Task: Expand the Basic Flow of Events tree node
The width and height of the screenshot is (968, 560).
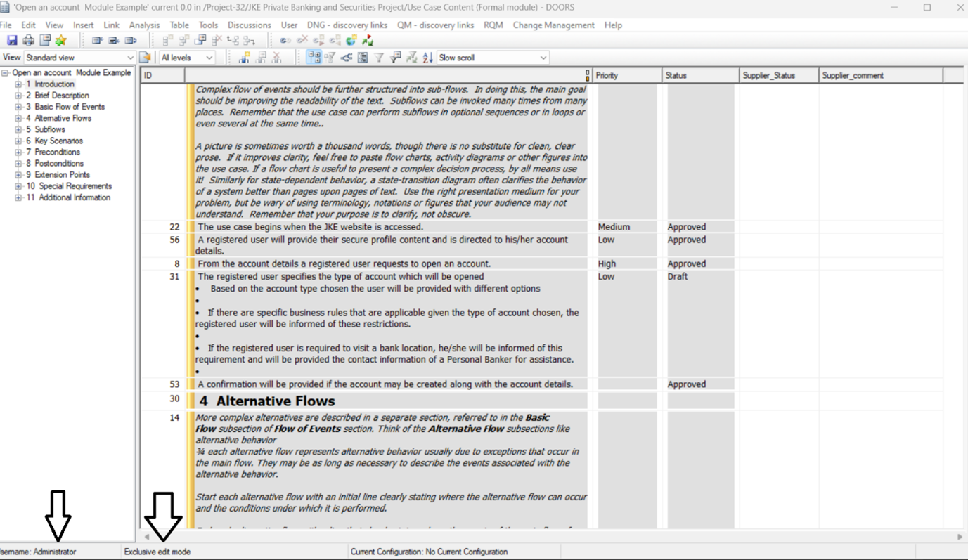Action: click(18, 107)
